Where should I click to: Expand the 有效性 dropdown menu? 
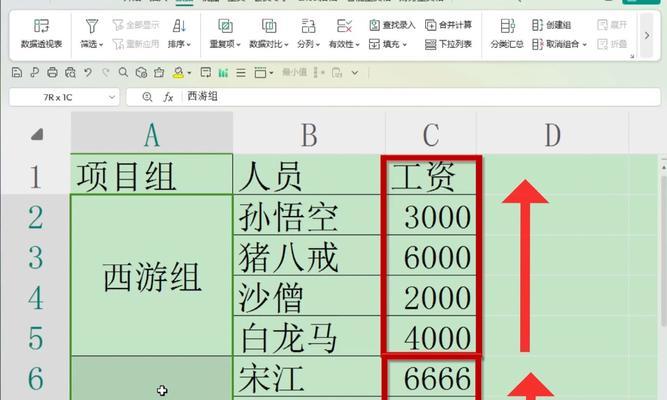point(357,44)
